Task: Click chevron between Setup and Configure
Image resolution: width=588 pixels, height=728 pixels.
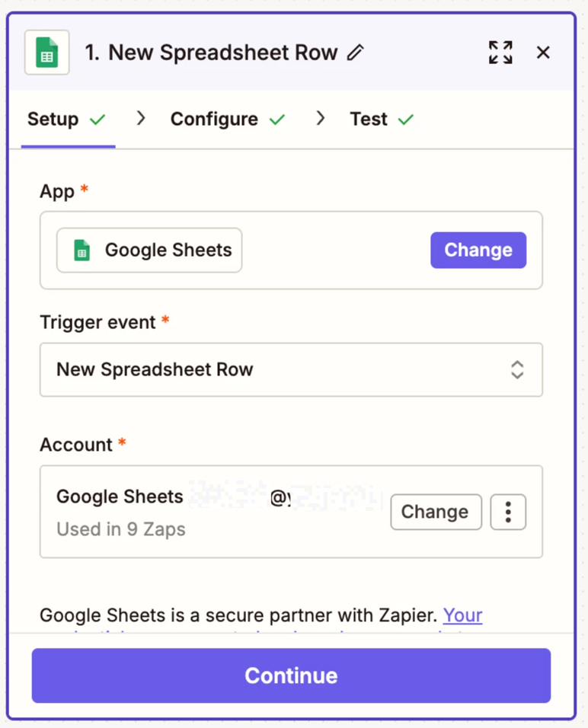Action: 141,118
